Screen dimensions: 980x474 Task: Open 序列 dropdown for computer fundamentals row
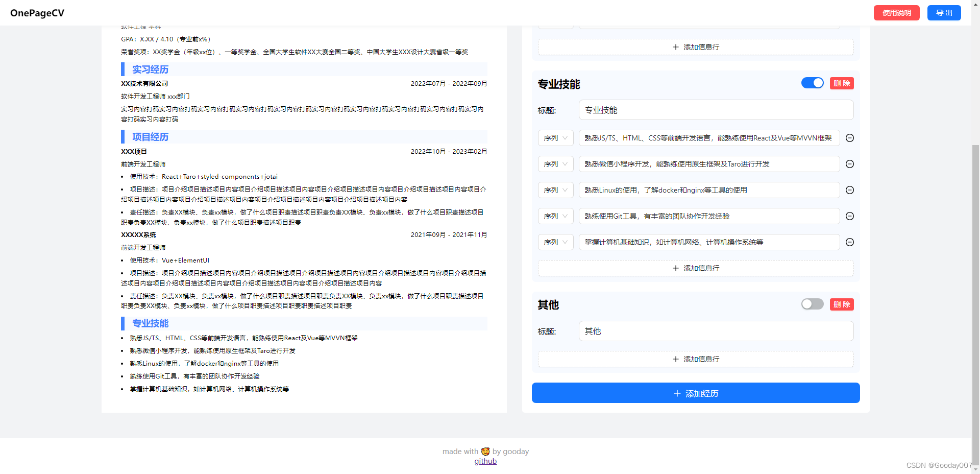coord(556,242)
